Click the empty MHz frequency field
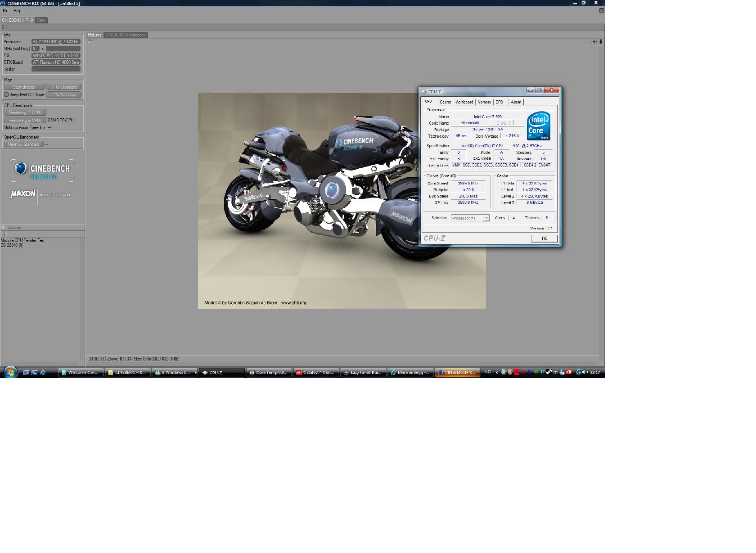The image size is (756, 553). 63,49
